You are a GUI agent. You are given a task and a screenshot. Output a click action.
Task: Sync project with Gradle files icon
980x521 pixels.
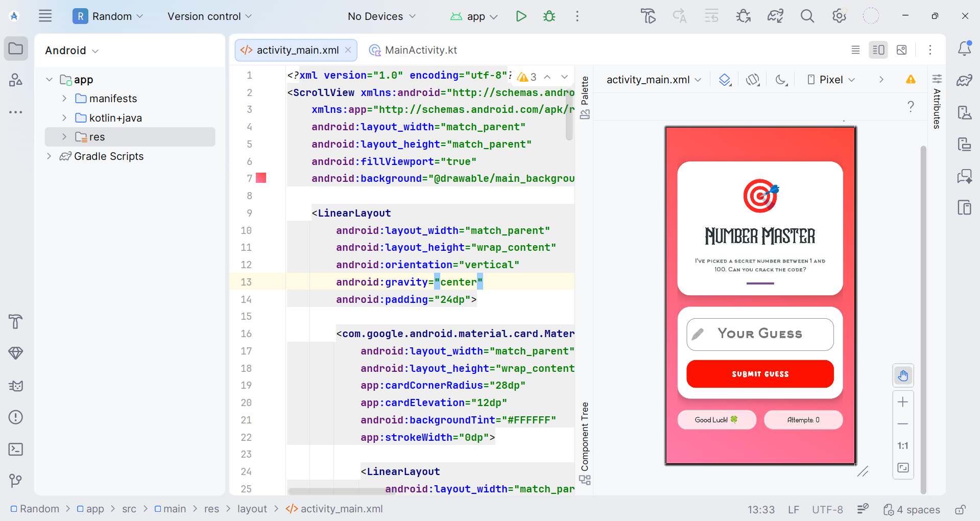click(775, 16)
